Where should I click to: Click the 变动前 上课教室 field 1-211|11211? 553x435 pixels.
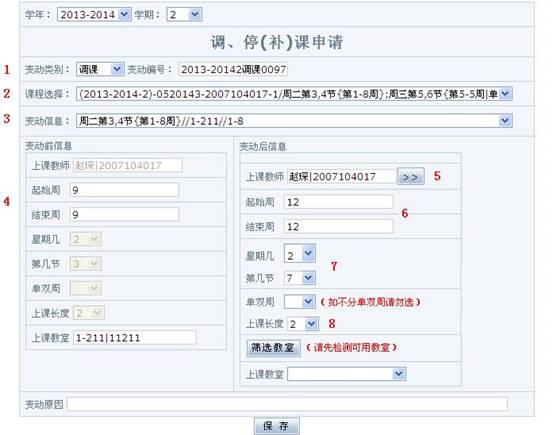click(135, 338)
